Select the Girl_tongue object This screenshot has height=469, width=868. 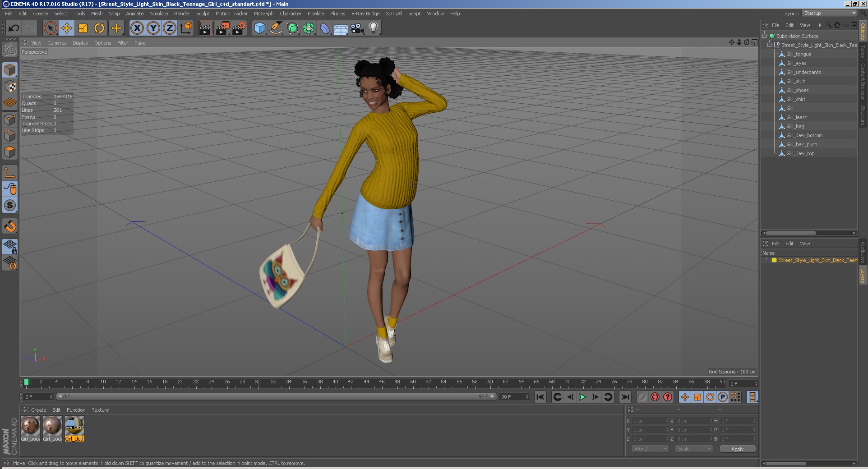(x=799, y=54)
